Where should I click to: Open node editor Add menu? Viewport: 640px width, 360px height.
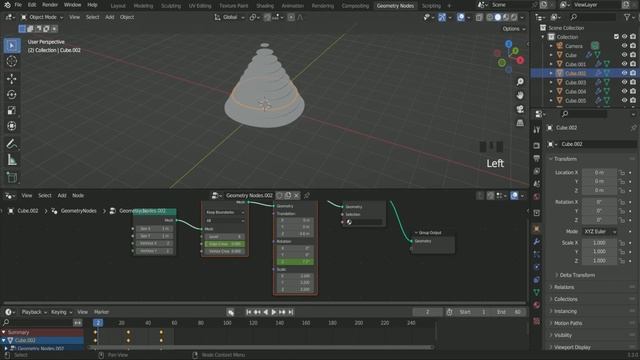(62, 196)
